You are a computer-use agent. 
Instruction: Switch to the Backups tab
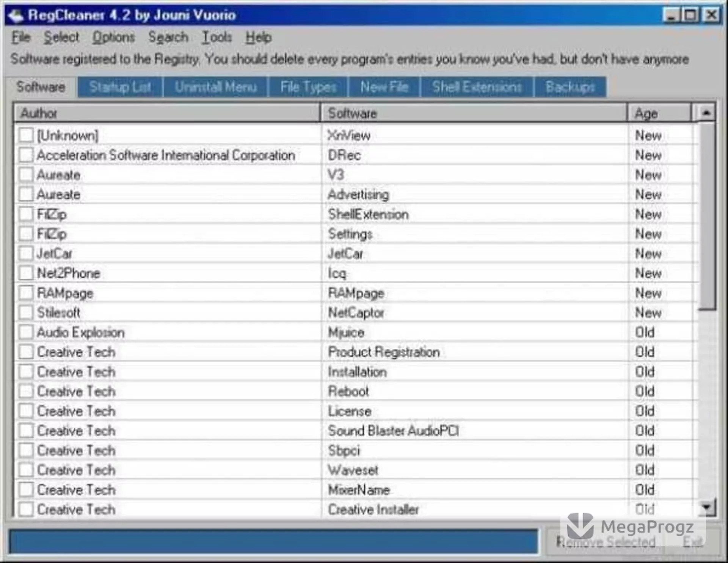pyautogui.click(x=570, y=87)
